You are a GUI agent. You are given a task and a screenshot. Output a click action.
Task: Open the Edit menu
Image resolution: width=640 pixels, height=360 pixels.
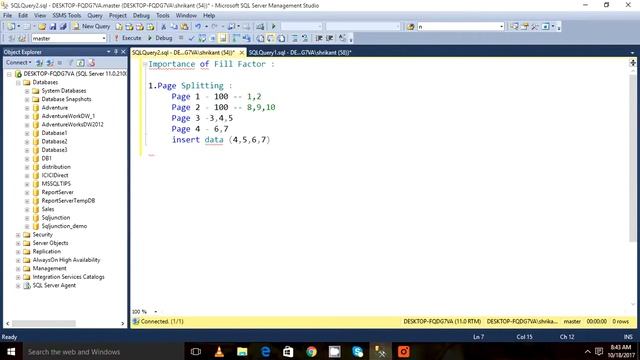(x=23, y=16)
